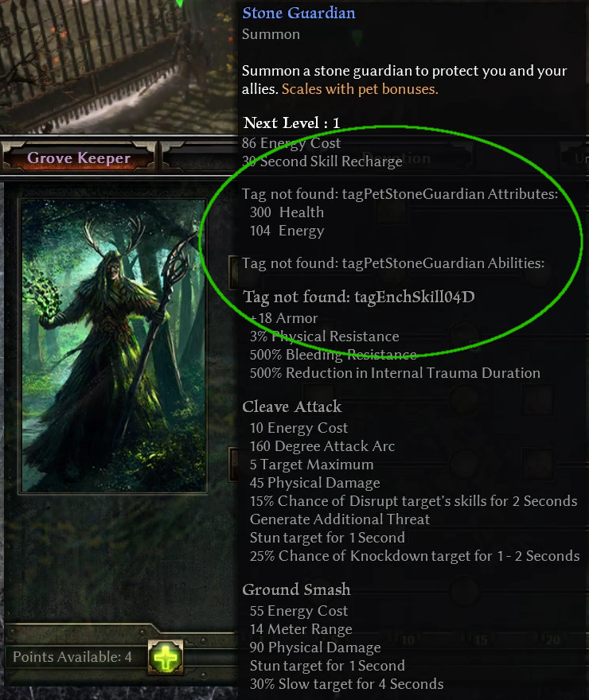Click the Stone Guardian skill title

coord(298,13)
